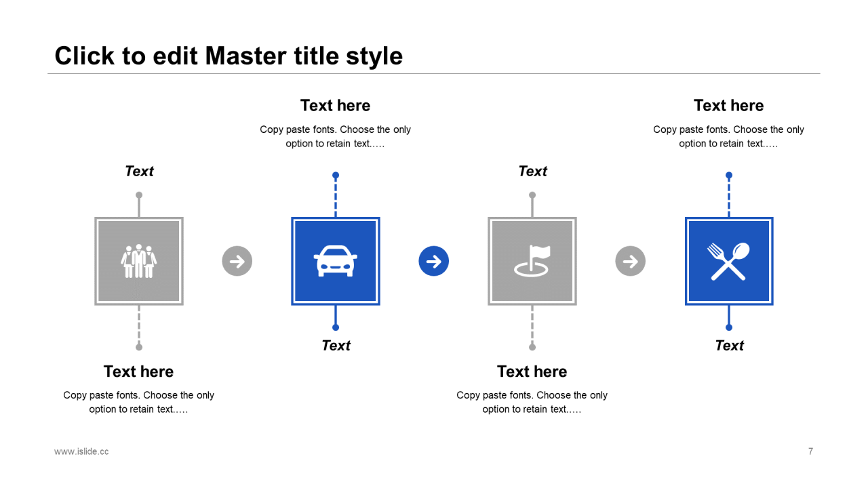Click the 'Copy paste fonts' paragraph below people icon

(139, 402)
